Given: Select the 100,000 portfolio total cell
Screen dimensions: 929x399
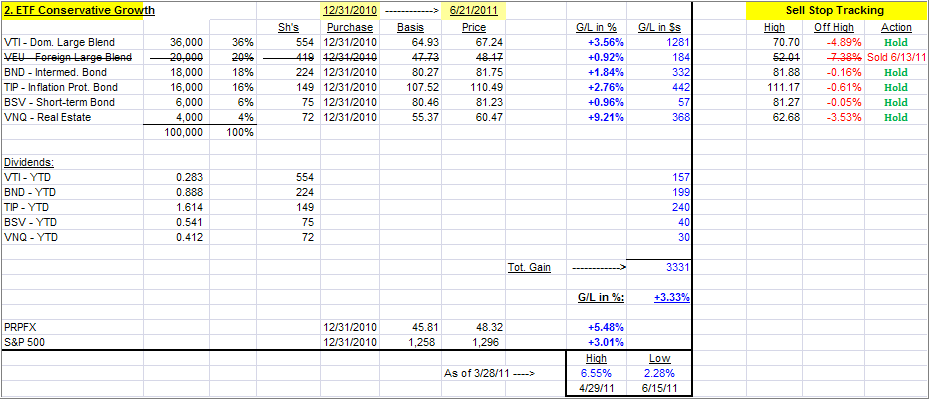Looking at the screenshot, I should [x=184, y=132].
